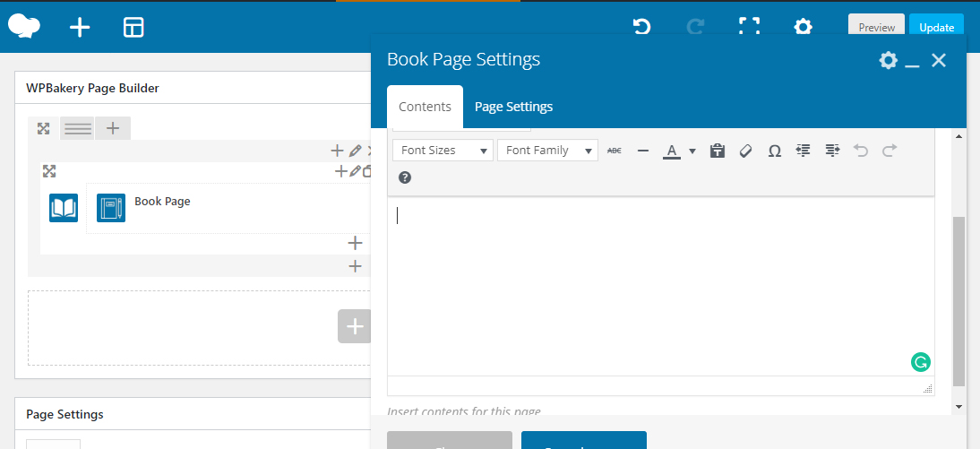Apply text color with the A button

(672, 151)
